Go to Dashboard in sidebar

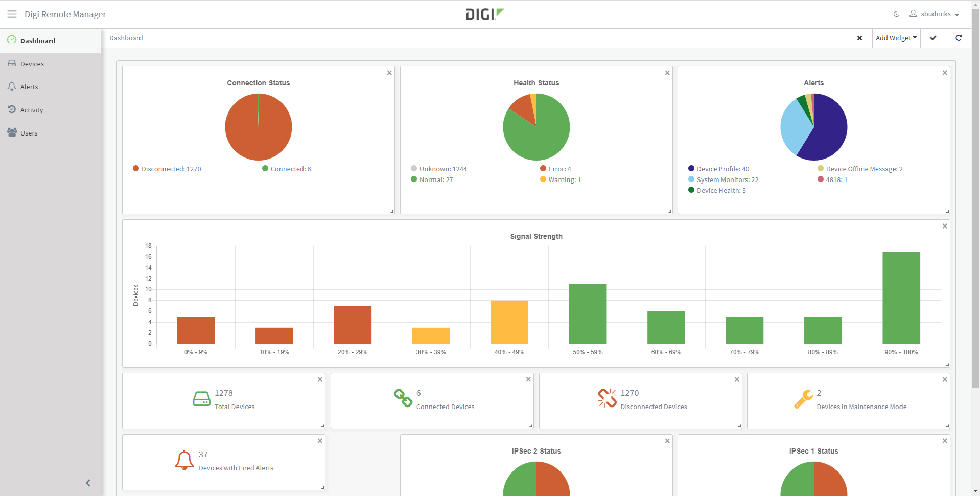pyautogui.click(x=51, y=41)
